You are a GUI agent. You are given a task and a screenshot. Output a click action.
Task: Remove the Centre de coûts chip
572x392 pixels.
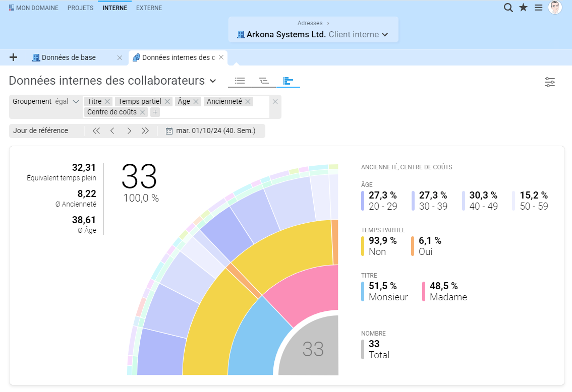[x=143, y=112]
